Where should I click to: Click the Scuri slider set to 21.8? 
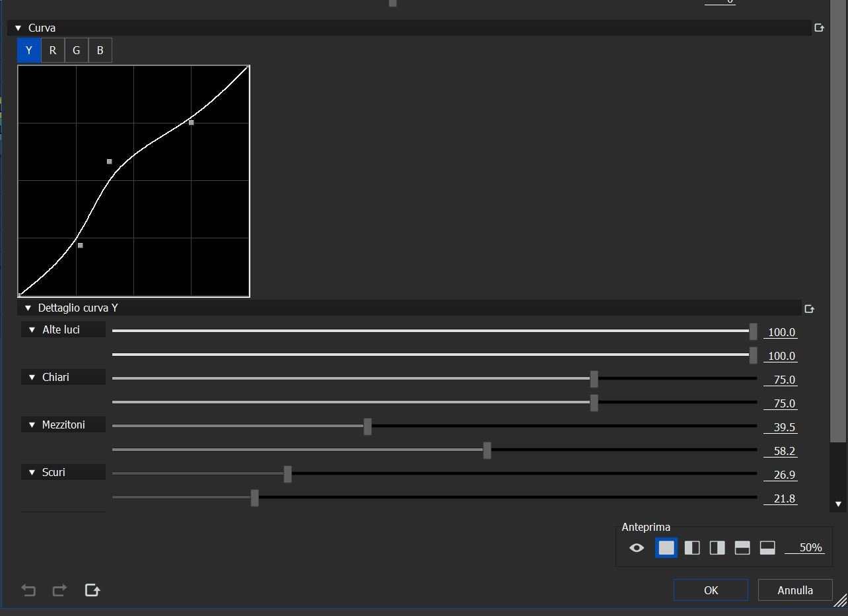[435, 498]
